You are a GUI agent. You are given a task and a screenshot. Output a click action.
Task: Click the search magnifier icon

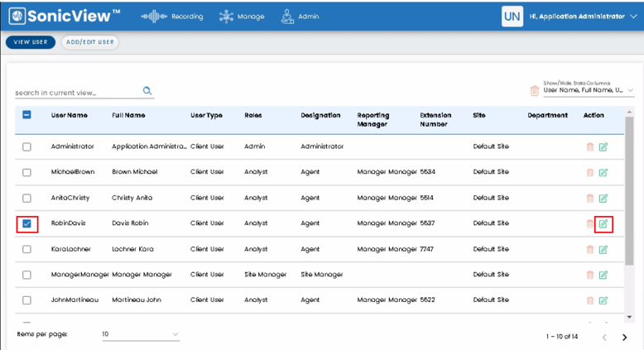tap(147, 91)
